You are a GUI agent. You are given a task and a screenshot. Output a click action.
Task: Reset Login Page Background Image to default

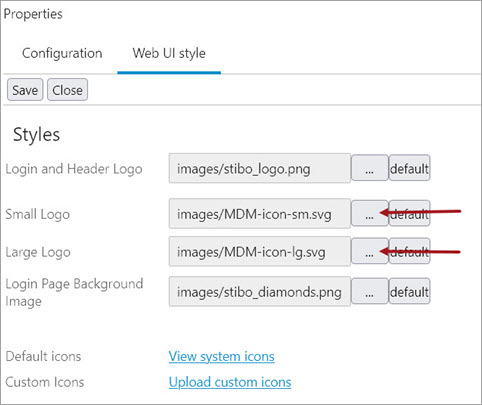pos(409,291)
